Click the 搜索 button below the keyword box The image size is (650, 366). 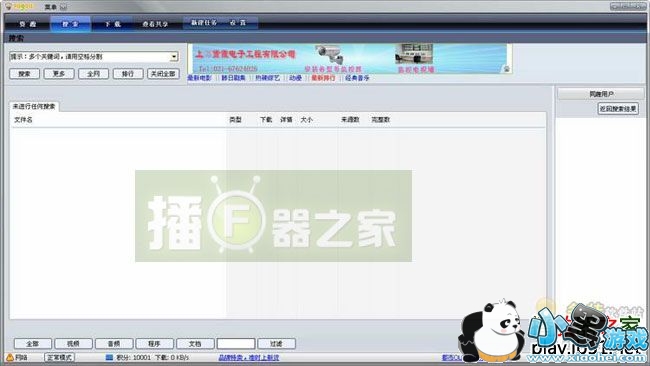coord(24,74)
